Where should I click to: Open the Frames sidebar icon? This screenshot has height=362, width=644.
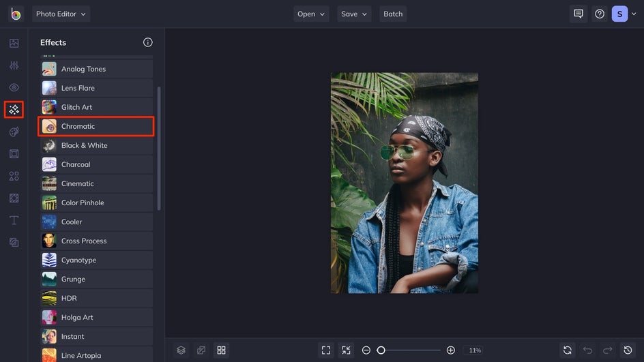click(x=14, y=154)
